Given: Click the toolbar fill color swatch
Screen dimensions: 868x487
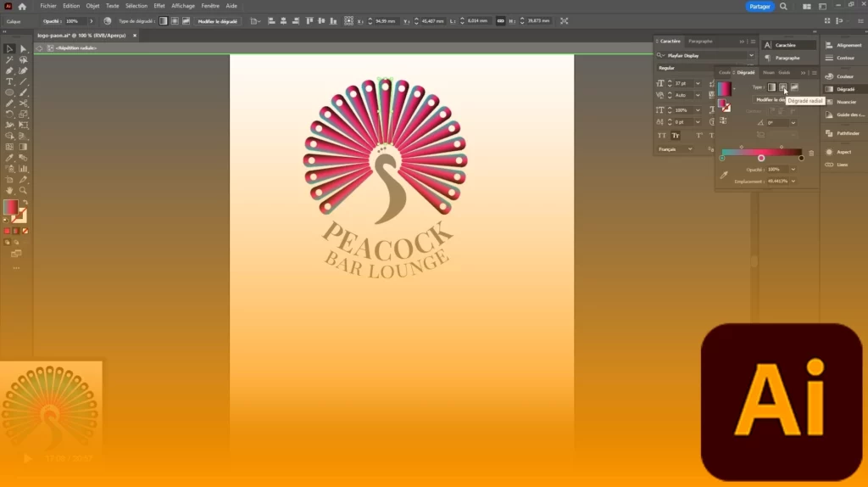Looking at the screenshot, I should click(x=10, y=207).
